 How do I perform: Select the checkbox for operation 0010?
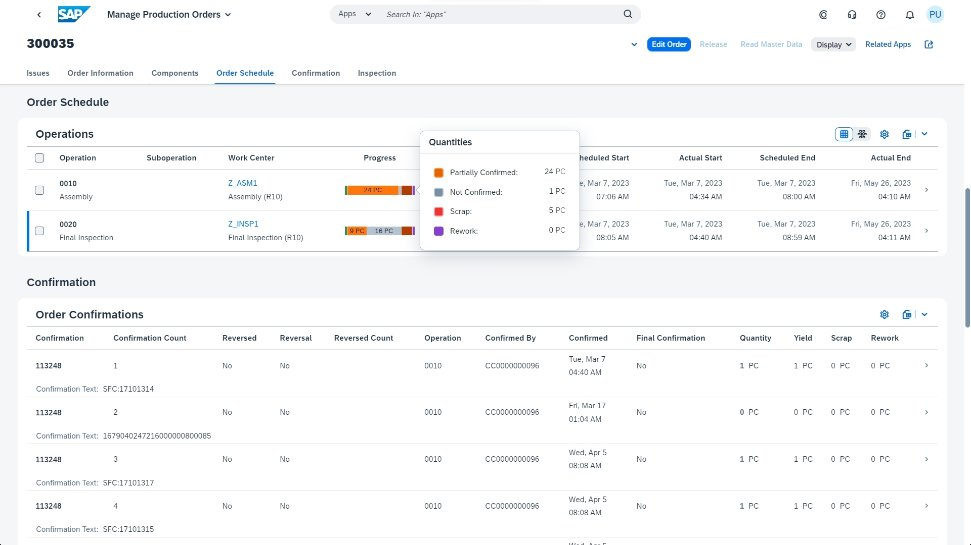coord(39,190)
